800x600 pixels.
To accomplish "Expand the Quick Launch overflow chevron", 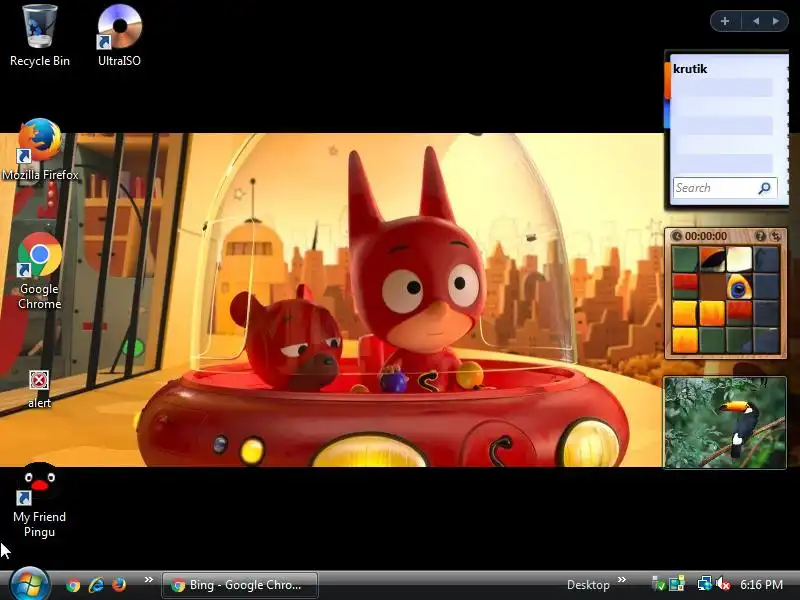I will tap(148, 580).
